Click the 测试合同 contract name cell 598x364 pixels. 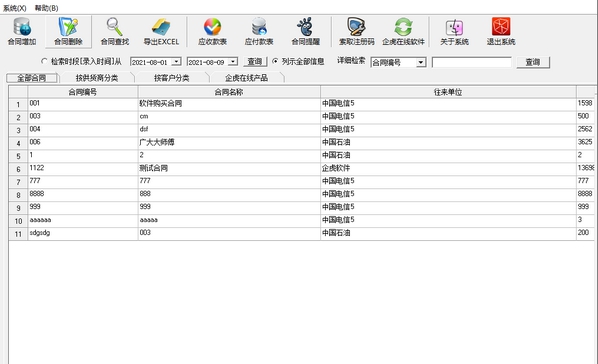click(229, 169)
